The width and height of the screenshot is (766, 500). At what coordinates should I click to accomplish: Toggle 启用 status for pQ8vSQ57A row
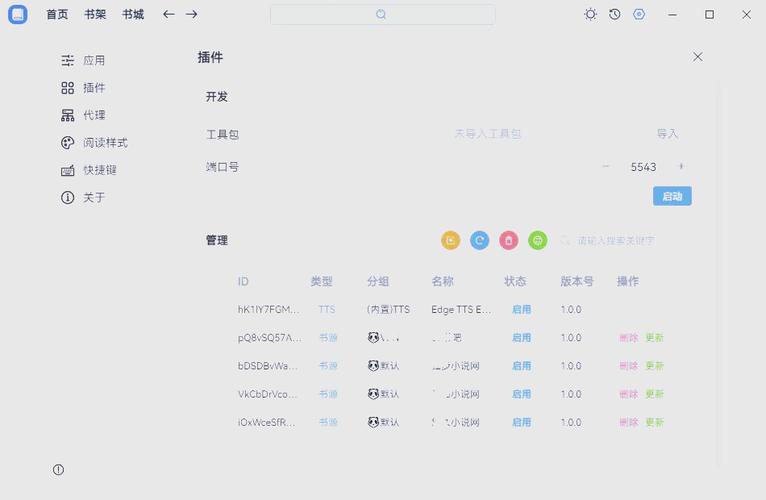pyautogui.click(x=521, y=337)
